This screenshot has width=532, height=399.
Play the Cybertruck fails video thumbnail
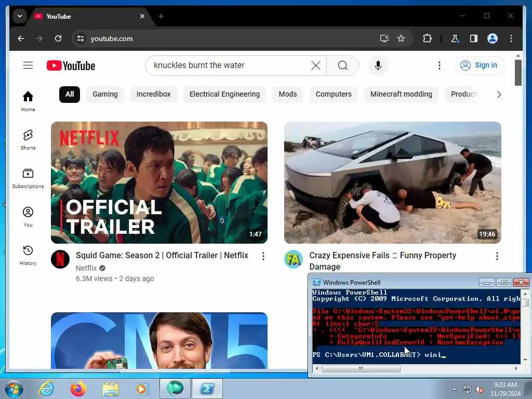pyautogui.click(x=393, y=182)
